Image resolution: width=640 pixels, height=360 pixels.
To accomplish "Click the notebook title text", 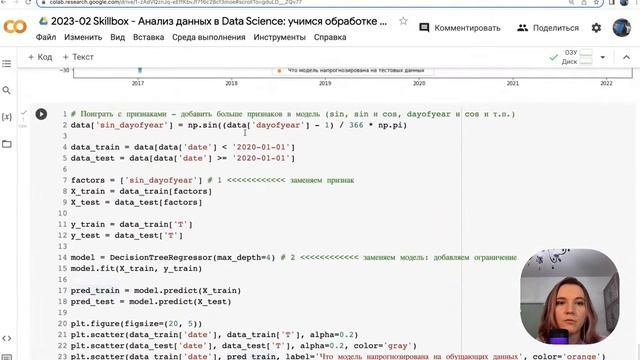I will 219,21.
